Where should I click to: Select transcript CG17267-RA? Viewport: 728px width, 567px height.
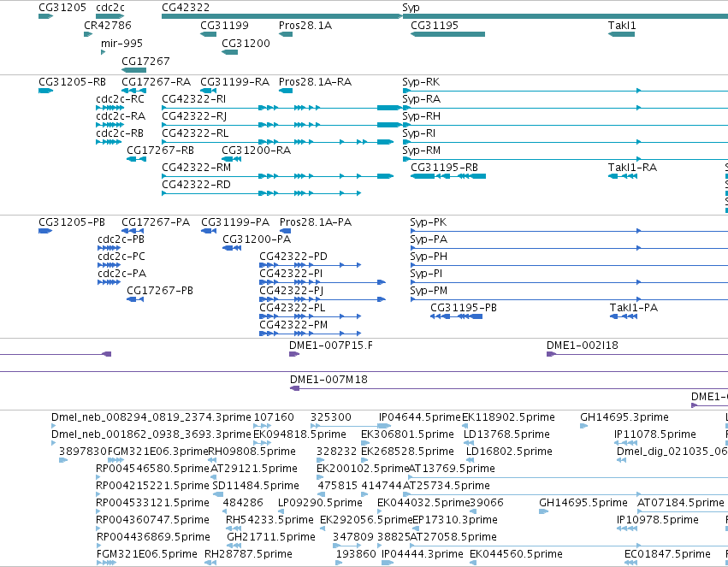tap(156, 82)
